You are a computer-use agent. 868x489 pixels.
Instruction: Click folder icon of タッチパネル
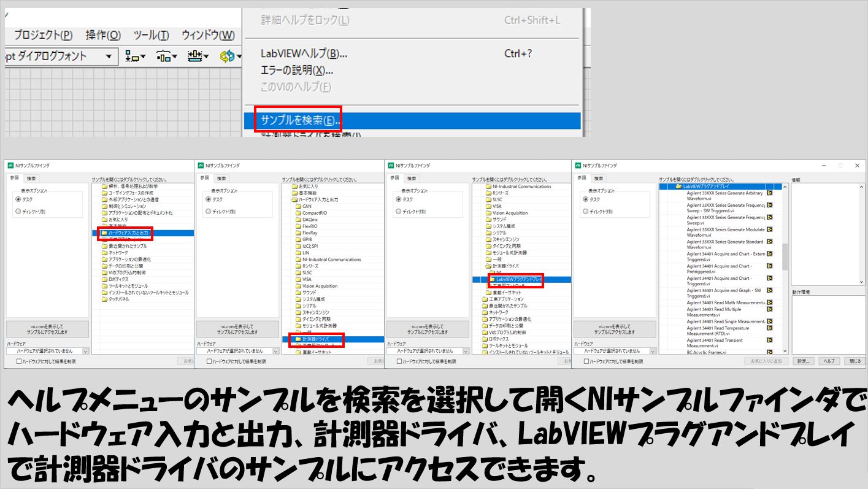point(104,299)
